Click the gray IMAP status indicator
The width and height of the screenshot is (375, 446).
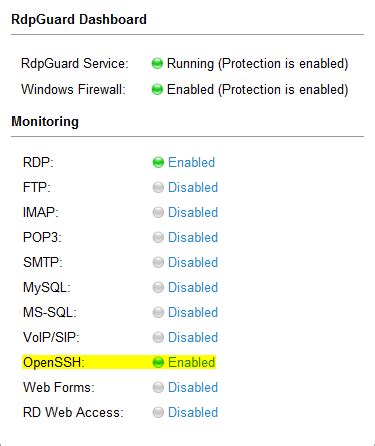[x=158, y=212]
